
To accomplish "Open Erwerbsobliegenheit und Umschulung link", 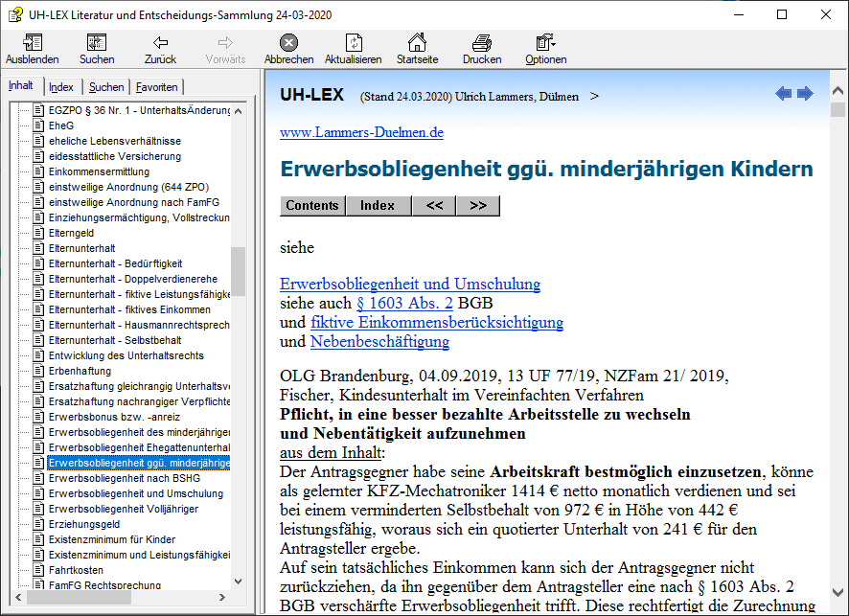I will (410, 285).
